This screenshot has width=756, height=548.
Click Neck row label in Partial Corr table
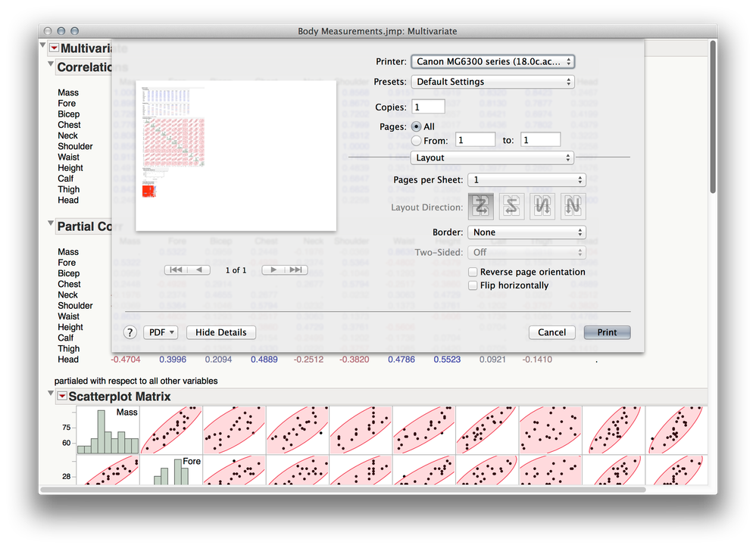coord(67,294)
